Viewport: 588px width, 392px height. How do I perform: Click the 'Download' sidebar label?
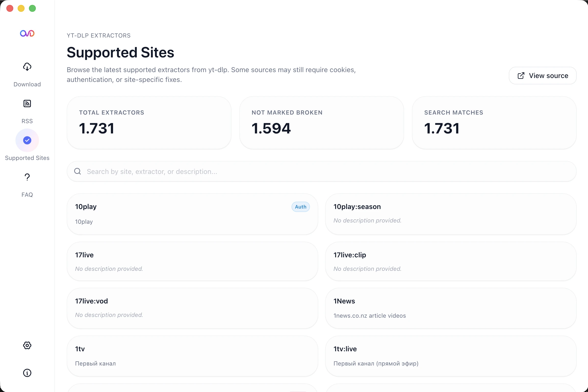point(27,84)
